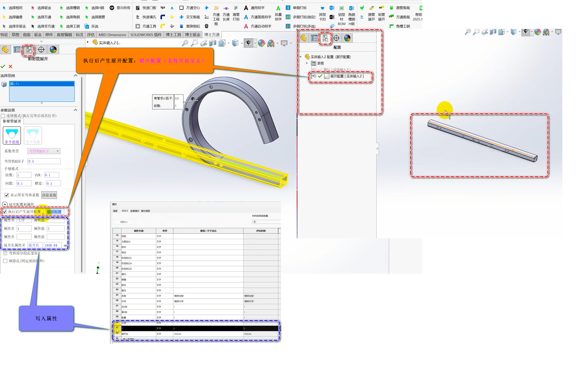Enable 连续模式 checkbox

3,116
